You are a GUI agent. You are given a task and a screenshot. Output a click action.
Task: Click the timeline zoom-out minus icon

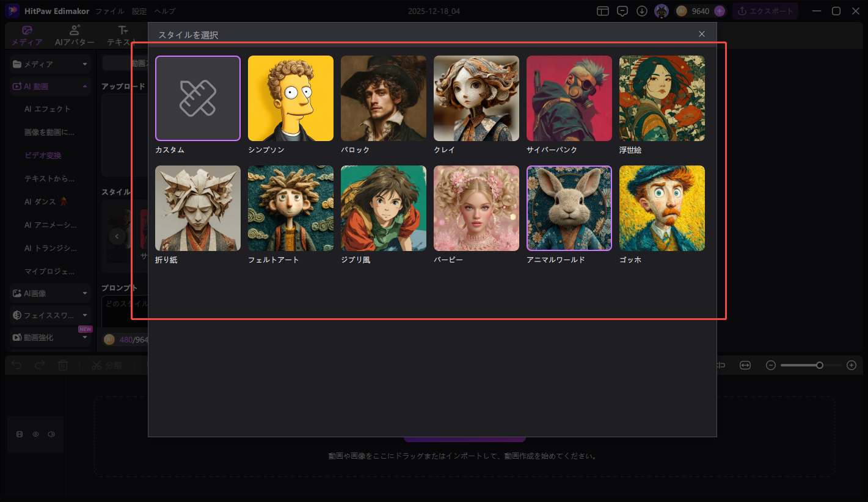pyautogui.click(x=771, y=365)
